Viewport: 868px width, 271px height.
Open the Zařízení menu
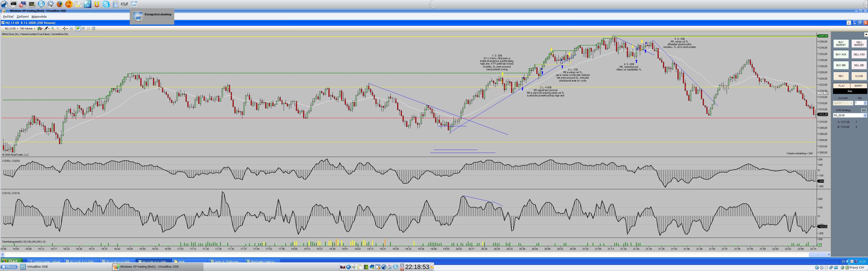click(23, 16)
